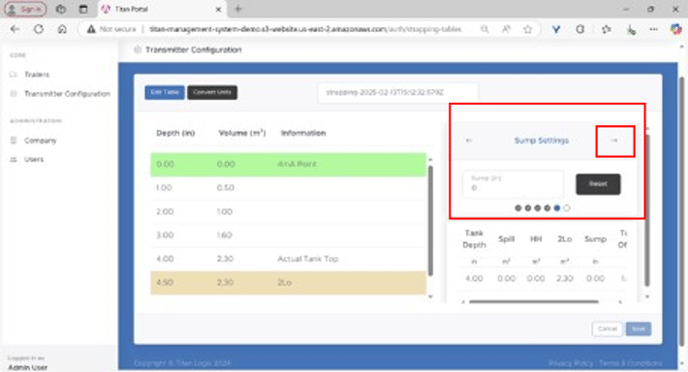The width and height of the screenshot is (688, 372).
Task: Click the browser Home button
Action: pyautogui.click(x=62, y=29)
